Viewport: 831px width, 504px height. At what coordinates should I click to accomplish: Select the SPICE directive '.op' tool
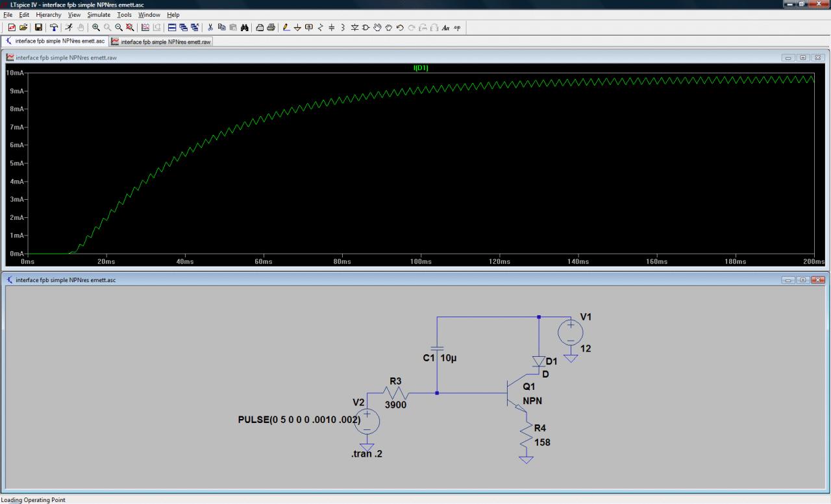pyautogui.click(x=457, y=27)
